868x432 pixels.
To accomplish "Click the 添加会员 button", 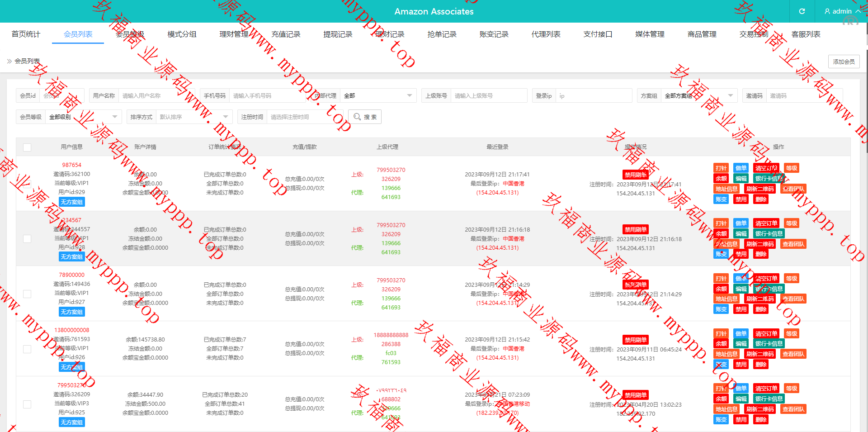I will pyautogui.click(x=844, y=62).
